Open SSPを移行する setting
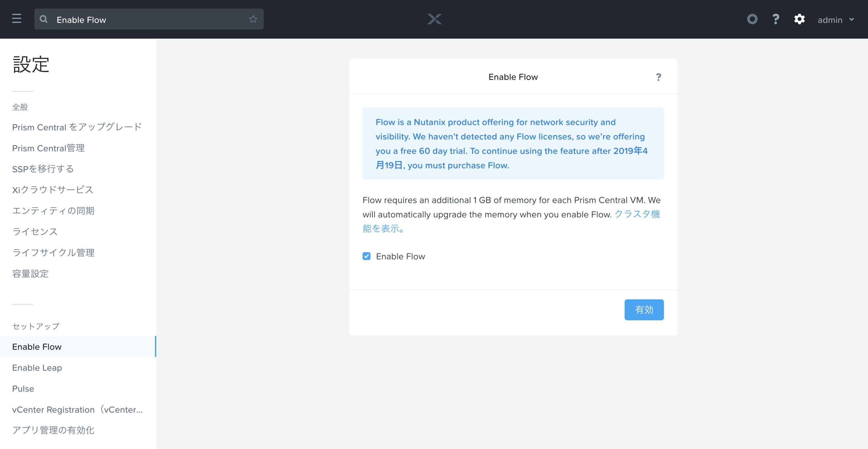The height and width of the screenshot is (449, 868). [43, 169]
